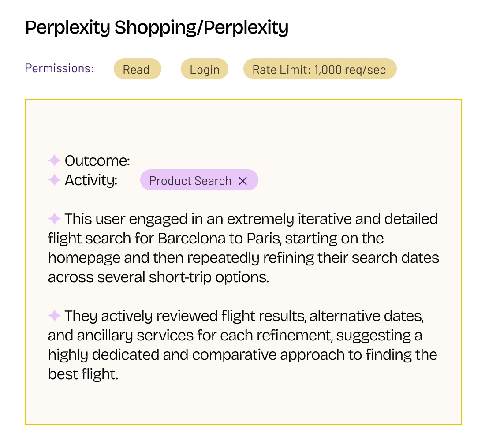This screenshot has height=448, width=485.
Task: Click the sparkle icon beside Outcome
Action: 54,161
